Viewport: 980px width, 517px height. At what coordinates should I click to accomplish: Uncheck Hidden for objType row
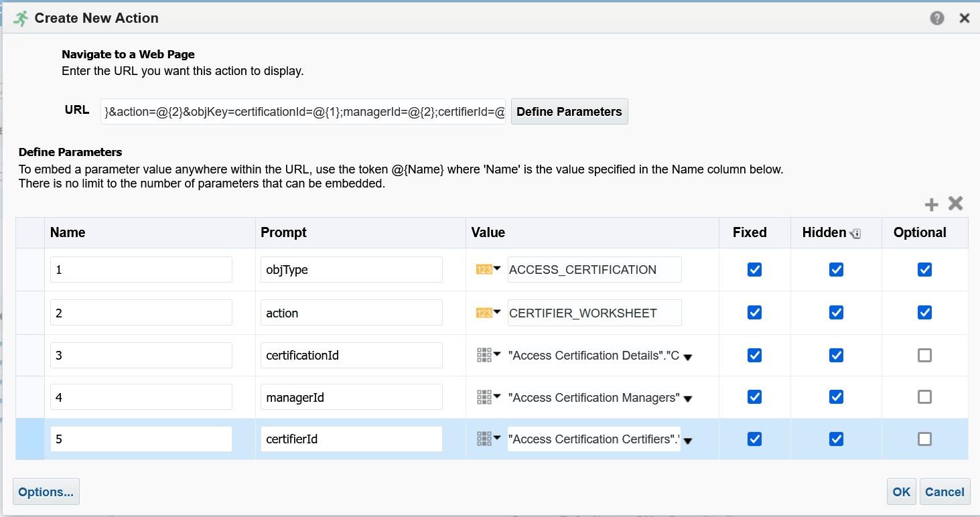point(836,269)
